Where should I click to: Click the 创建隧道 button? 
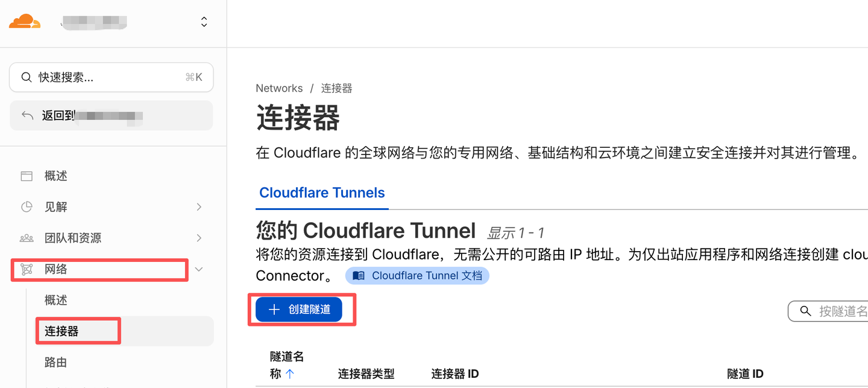pyautogui.click(x=299, y=310)
